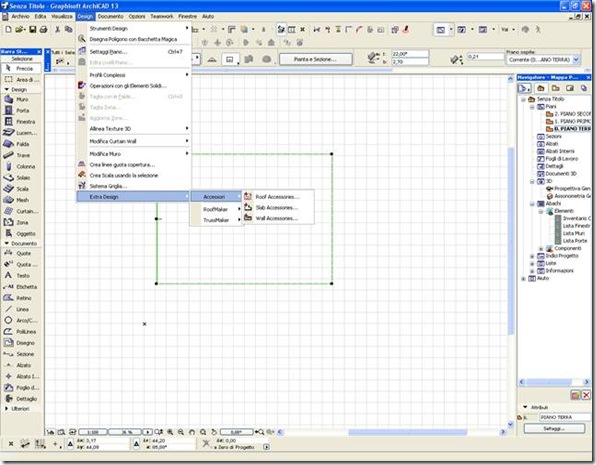Select the Testo text tool
The width and height of the screenshot is (596, 465).
[x=21, y=275]
